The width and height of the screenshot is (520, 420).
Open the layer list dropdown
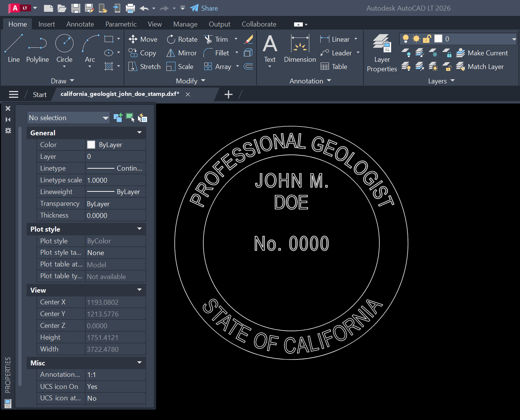coord(514,39)
